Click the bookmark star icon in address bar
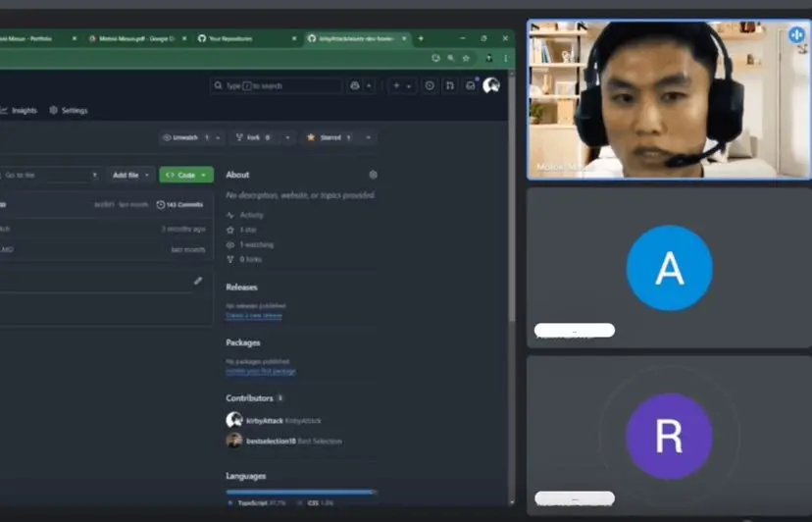The height and width of the screenshot is (522, 812). click(x=466, y=58)
